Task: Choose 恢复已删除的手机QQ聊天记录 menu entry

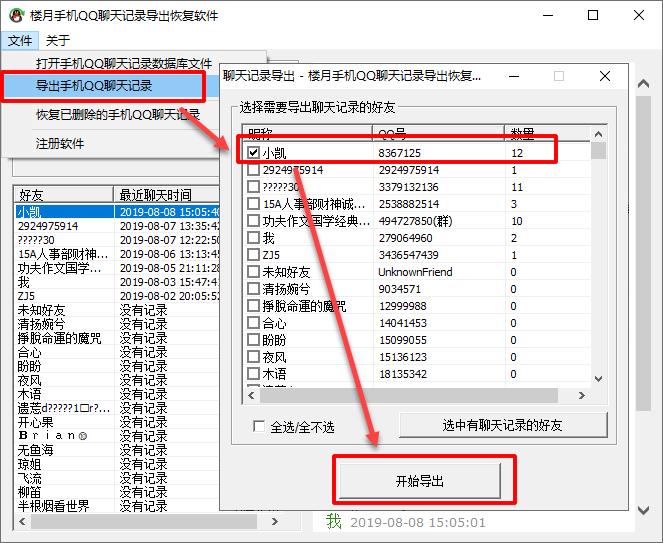Action: 118,115
